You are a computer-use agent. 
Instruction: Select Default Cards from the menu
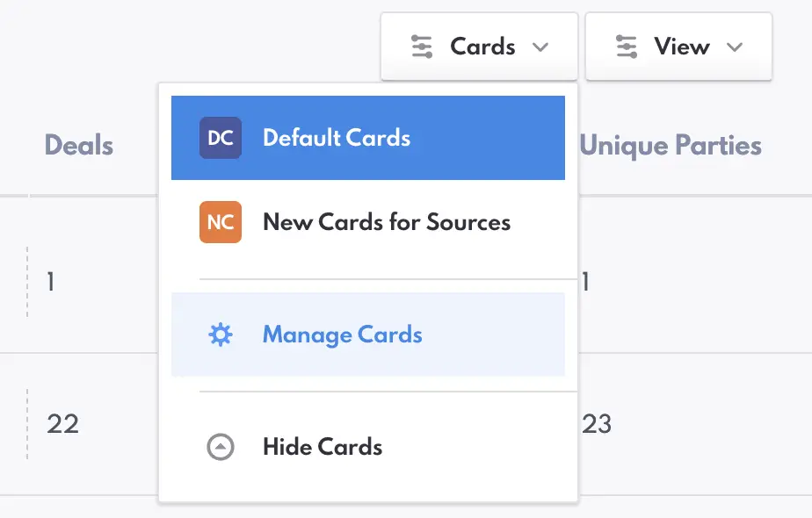(336, 138)
